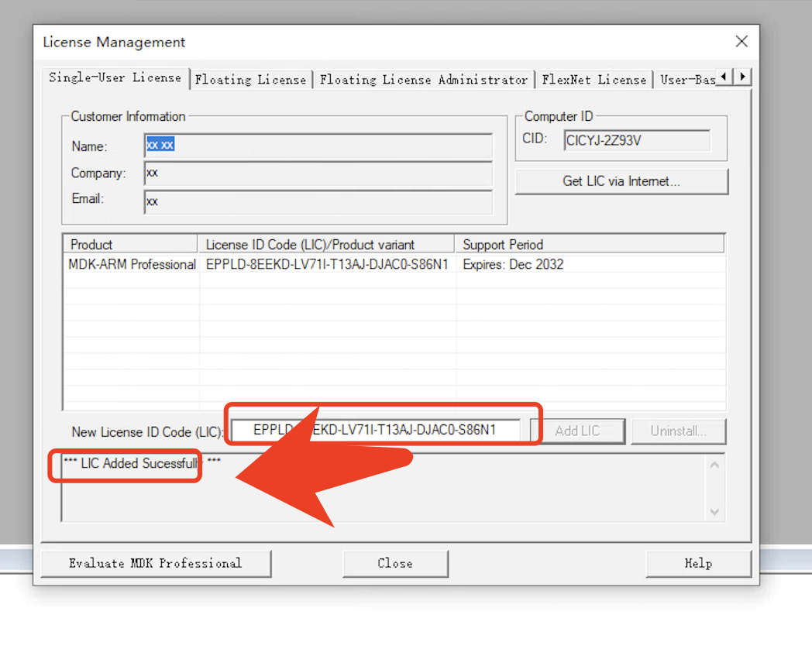This screenshot has width=812, height=649.
Task: Click the Support Period column header
Action: click(590, 244)
